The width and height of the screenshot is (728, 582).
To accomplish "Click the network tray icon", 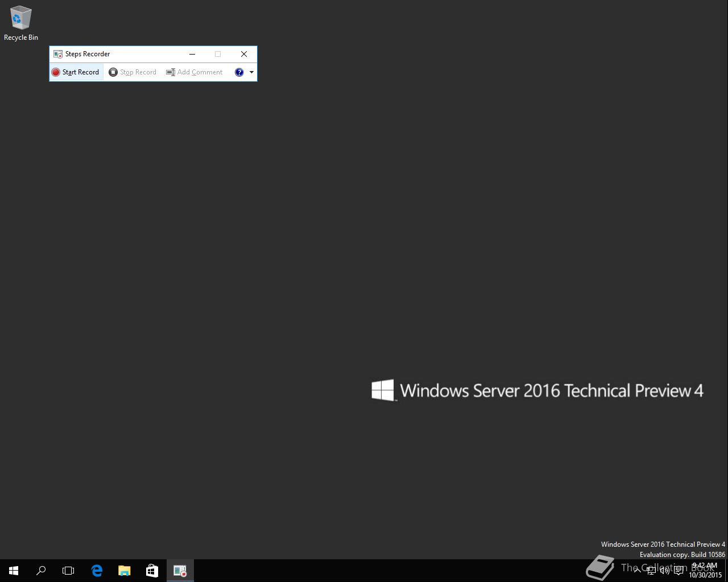I will [651, 571].
